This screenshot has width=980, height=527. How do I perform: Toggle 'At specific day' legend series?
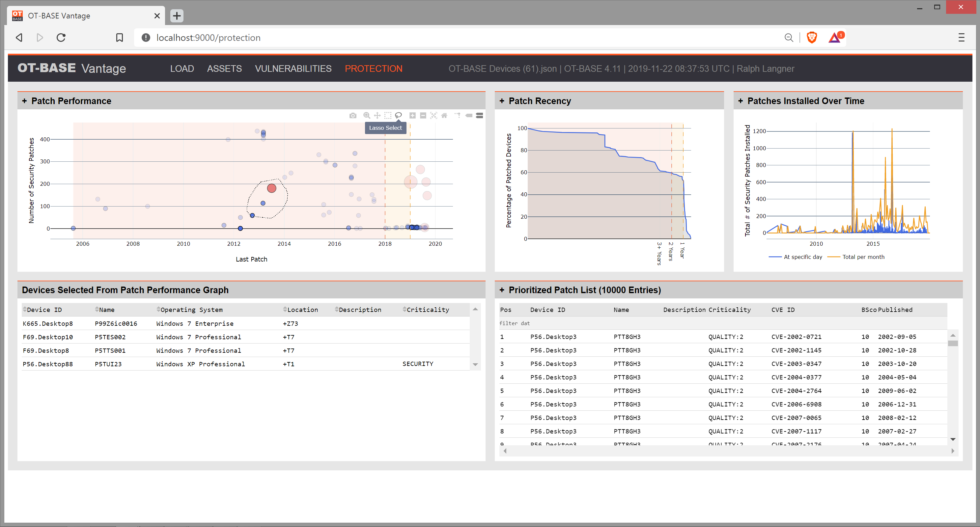pos(795,257)
